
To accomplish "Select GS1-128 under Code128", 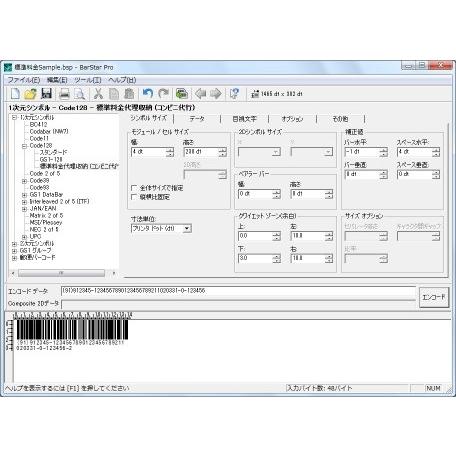I will pyautogui.click(x=51, y=159).
